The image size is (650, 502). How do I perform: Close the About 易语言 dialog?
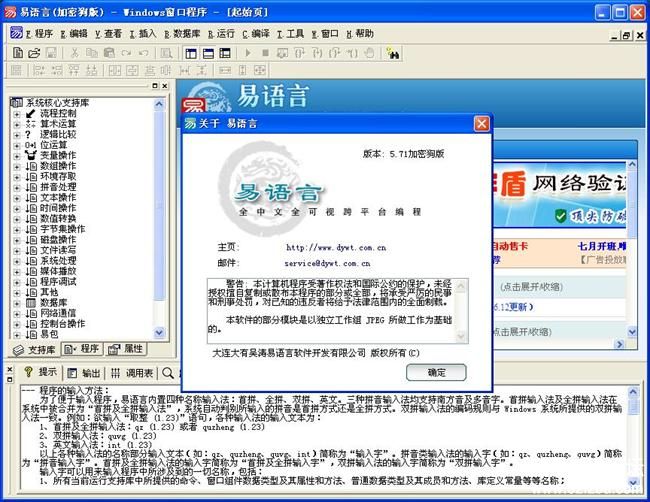coord(481,124)
